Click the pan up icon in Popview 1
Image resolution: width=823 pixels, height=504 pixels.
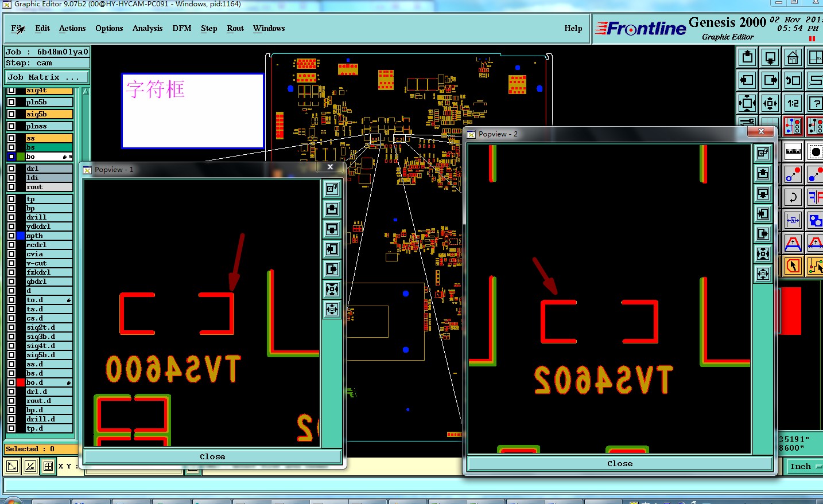332,209
